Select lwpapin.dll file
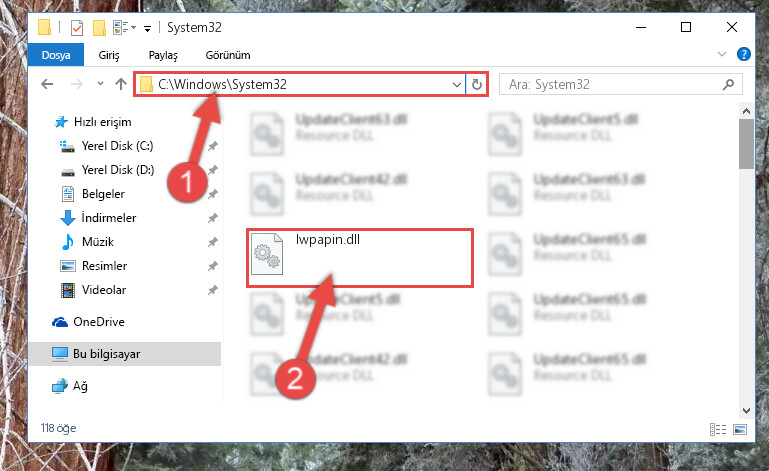The width and height of the screenshot is (769, 471). 360,258
